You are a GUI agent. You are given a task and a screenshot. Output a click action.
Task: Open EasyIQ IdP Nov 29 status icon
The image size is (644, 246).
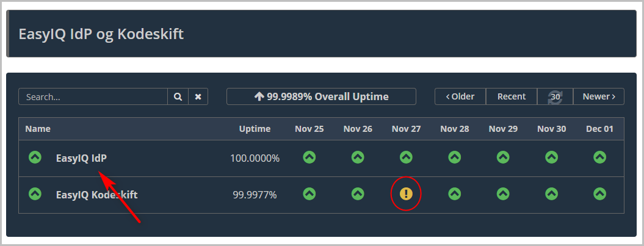click(x=503, y=157)
